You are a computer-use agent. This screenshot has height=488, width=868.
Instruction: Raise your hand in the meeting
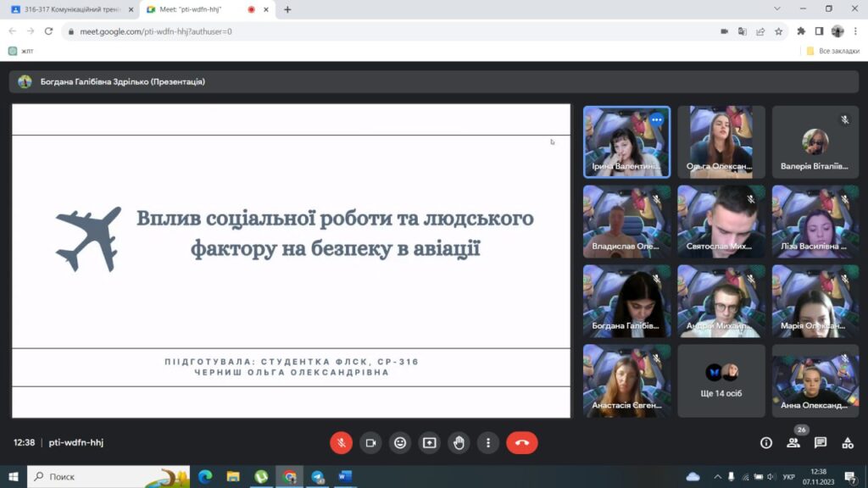tap(459, 442)
